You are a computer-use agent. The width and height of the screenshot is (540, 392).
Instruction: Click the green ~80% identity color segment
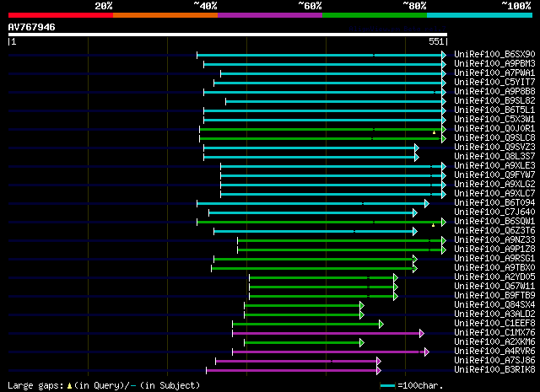[x=375, y=15]
